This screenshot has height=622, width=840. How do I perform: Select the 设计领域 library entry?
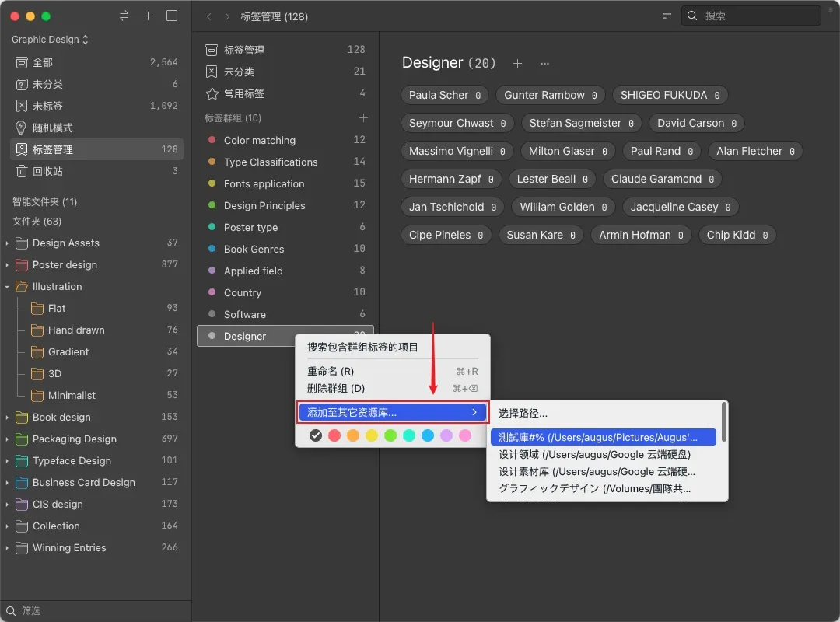pyautogui.click(x=604, y=454)
